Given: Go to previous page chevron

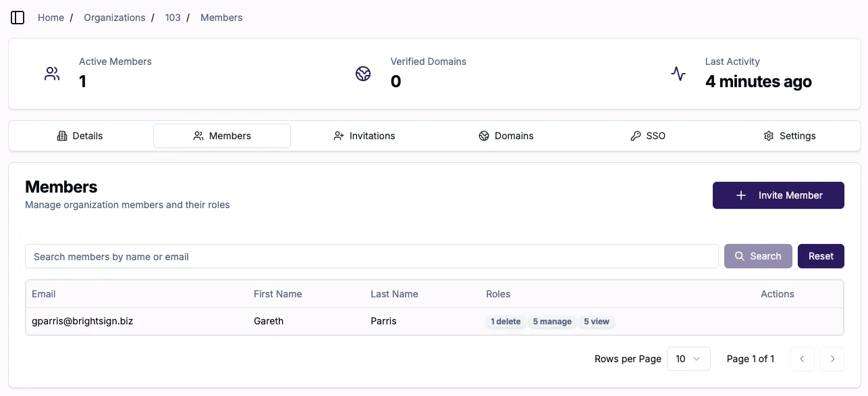Looking at the screenshot, I should (x=802, y=359).
